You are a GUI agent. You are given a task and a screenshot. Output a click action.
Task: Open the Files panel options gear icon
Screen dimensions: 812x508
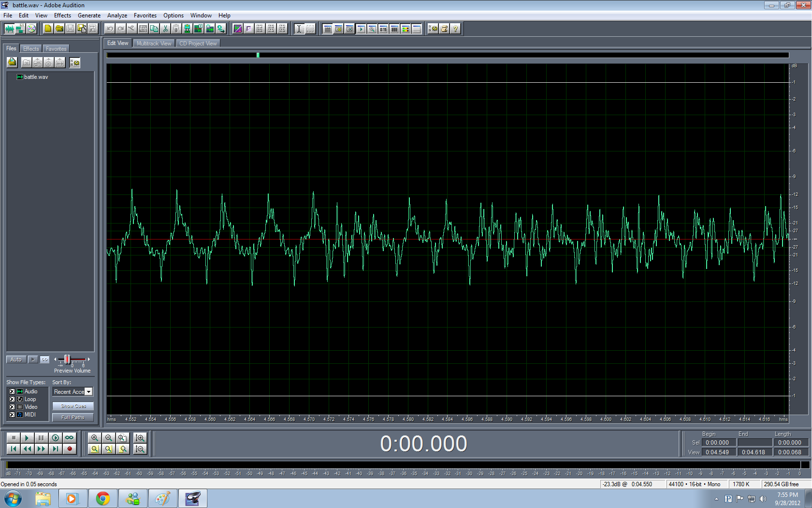coord(74,62)
